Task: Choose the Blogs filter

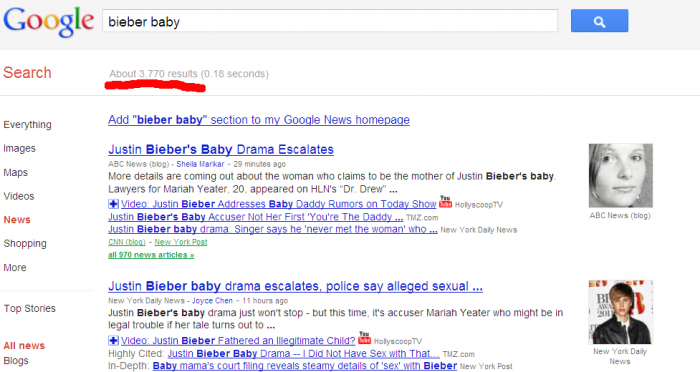Action: pyautogui.click(x=16, y=360)
